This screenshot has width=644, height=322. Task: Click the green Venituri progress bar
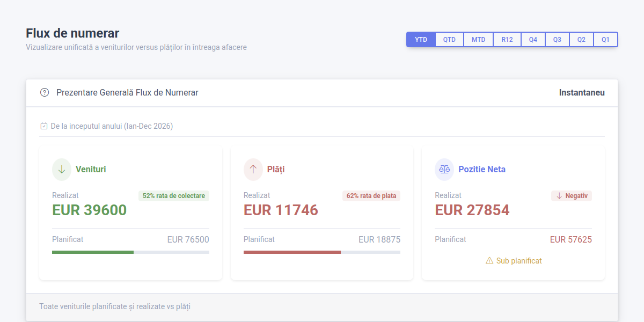(x=92, y=252)
